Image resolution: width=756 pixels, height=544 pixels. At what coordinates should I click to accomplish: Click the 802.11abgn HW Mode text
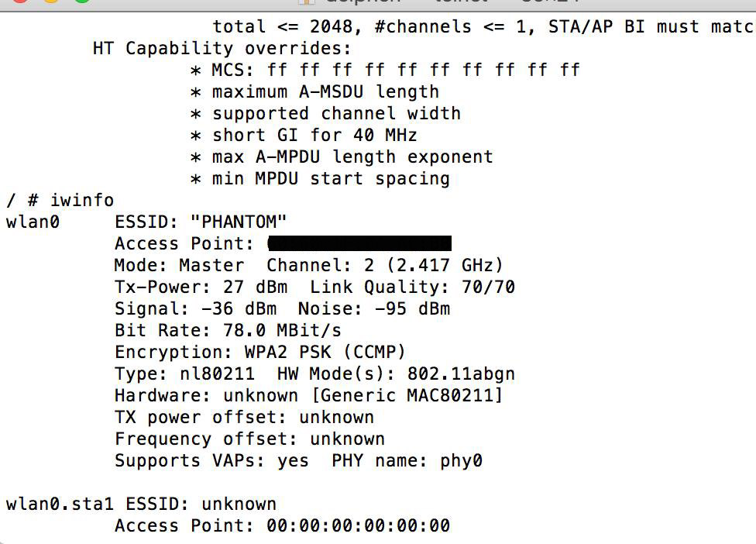tap(461, 374)
